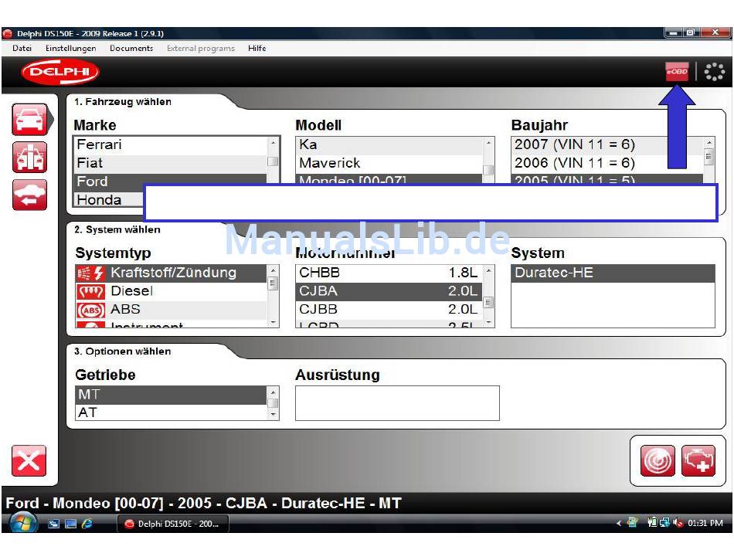Click Baujahr list scroll-up arrow
The image size is (734, 560).
tap(709, 142)
